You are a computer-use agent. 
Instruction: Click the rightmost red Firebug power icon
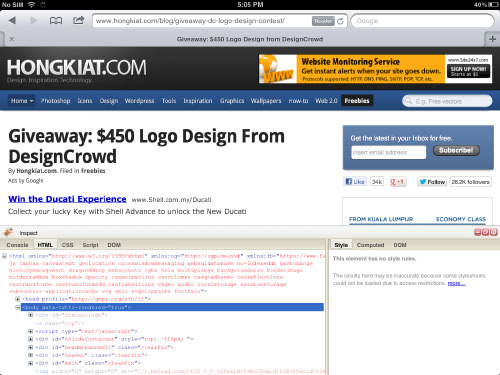pos(494,232)
